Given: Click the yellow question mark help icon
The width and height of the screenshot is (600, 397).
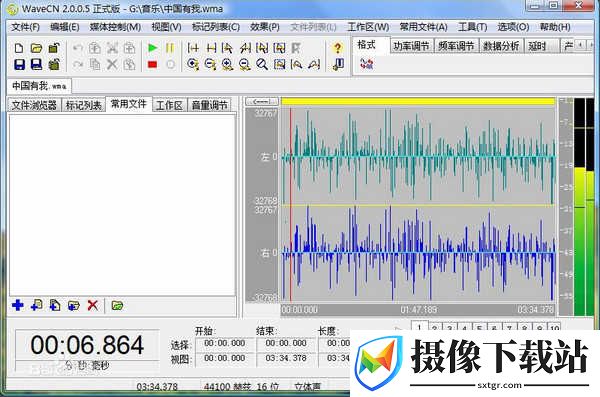Looking at the screenshot, I should (338, 48).
